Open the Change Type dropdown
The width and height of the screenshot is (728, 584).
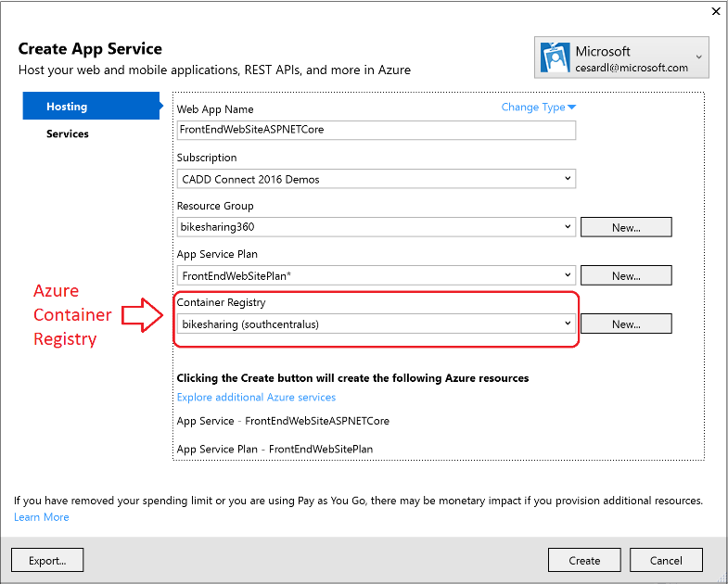click(539, 108)
